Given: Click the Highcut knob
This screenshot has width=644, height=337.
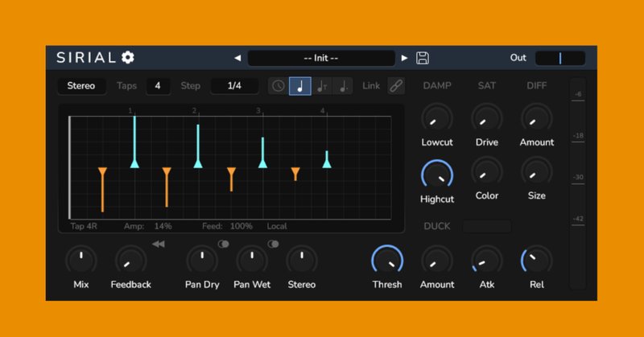Looking at the screenshot, I should tap(437, 175).
